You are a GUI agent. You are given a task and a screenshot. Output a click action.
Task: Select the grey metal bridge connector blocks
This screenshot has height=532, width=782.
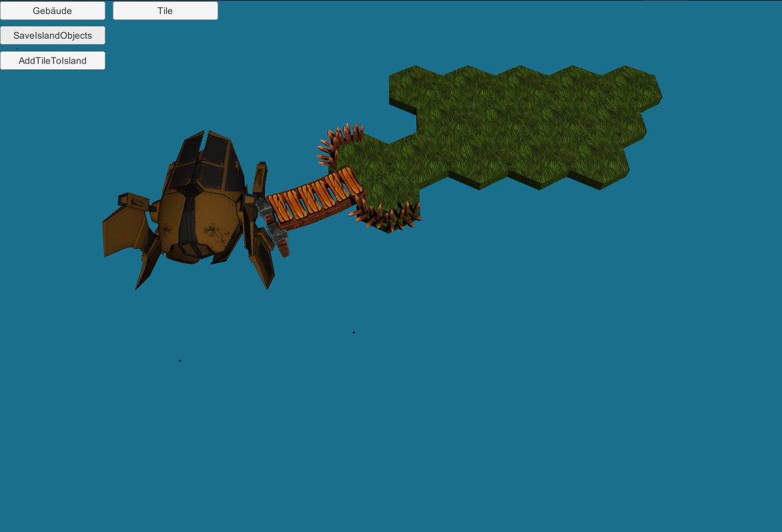(x=270, y=221)
